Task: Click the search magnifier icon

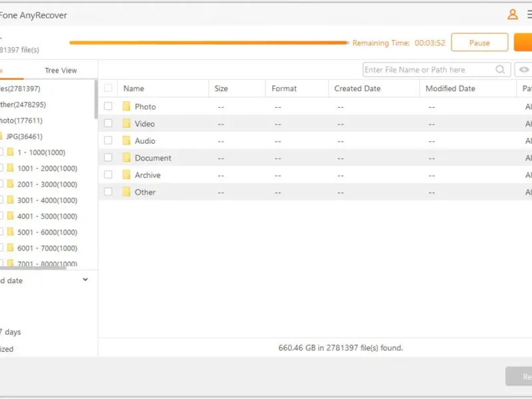Action: click(x=500, y=70)
